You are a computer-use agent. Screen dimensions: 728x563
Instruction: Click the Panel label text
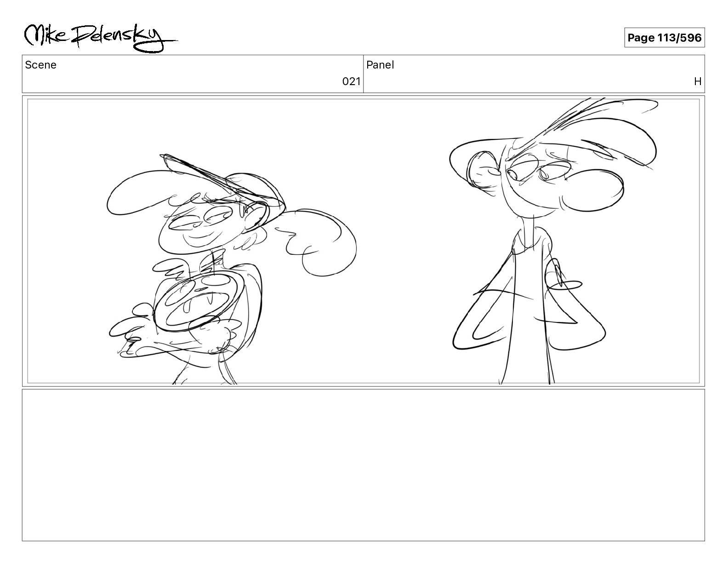point(380,65)
